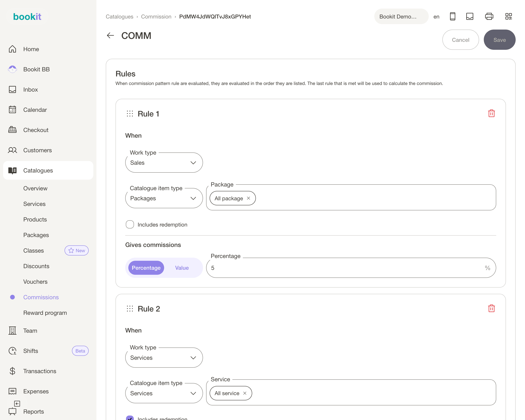Click the back arrow next to COMM
This screenshot has height=420, width=525.
(x=110, y=36)
